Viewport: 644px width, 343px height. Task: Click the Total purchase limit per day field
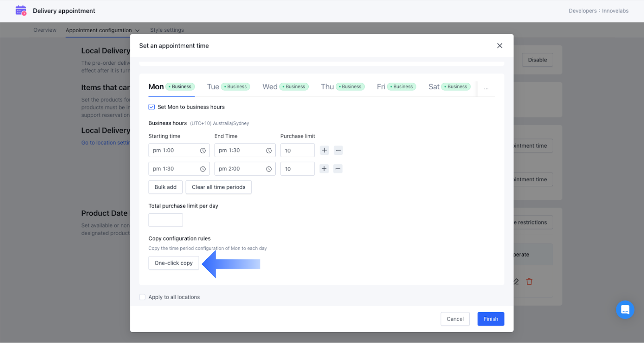[x=165, y=220]
